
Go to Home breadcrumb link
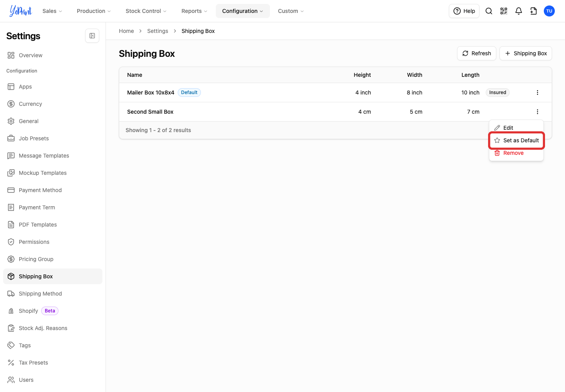[126, 31]
